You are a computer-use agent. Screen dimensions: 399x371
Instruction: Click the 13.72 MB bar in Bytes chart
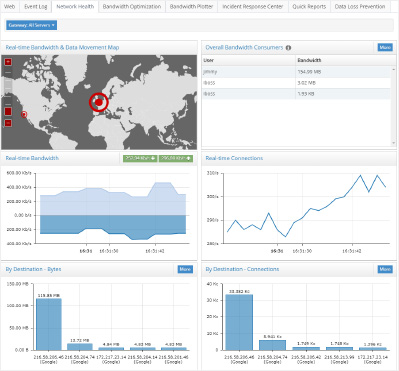(x=80, y=347)
